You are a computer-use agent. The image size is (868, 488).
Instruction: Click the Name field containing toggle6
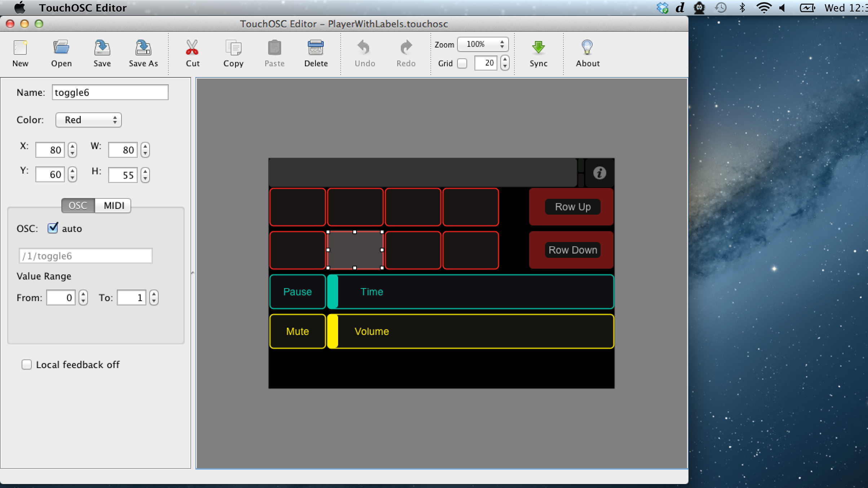pyautogui.click(x=110, y=92)
